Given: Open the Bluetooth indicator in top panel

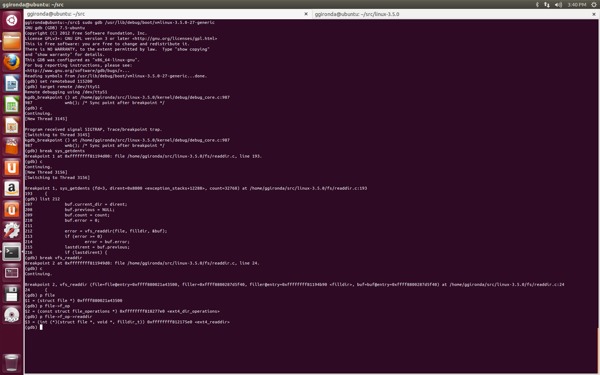Looking at the screenshot, I should tap(537, 5).
